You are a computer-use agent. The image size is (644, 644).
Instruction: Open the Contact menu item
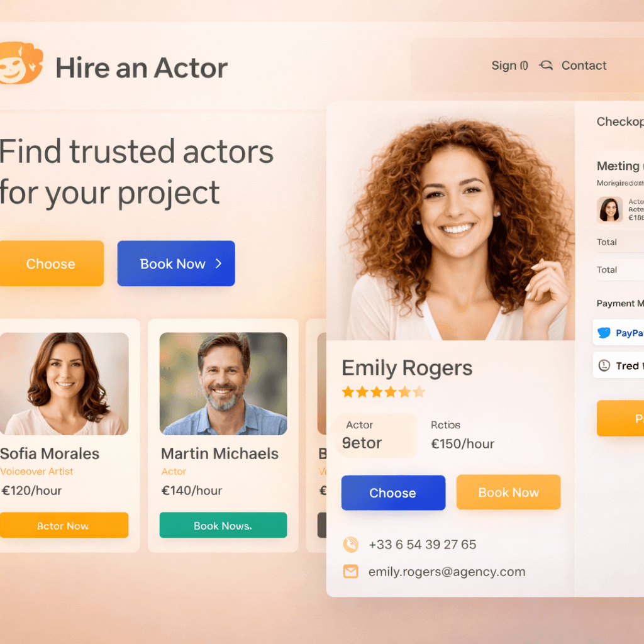coord(584,65)
